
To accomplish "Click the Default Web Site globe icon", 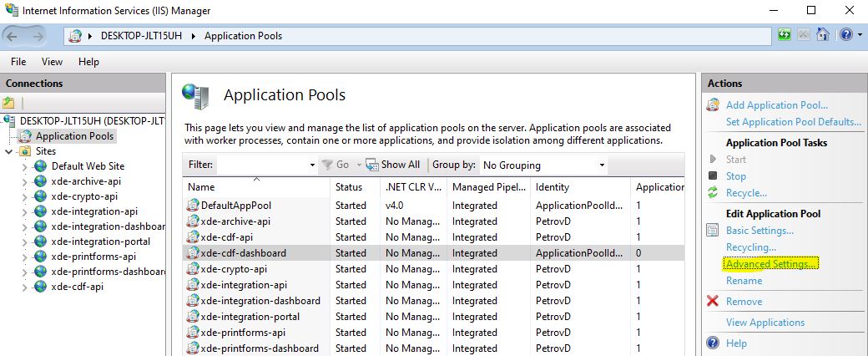I will [40, 165].
